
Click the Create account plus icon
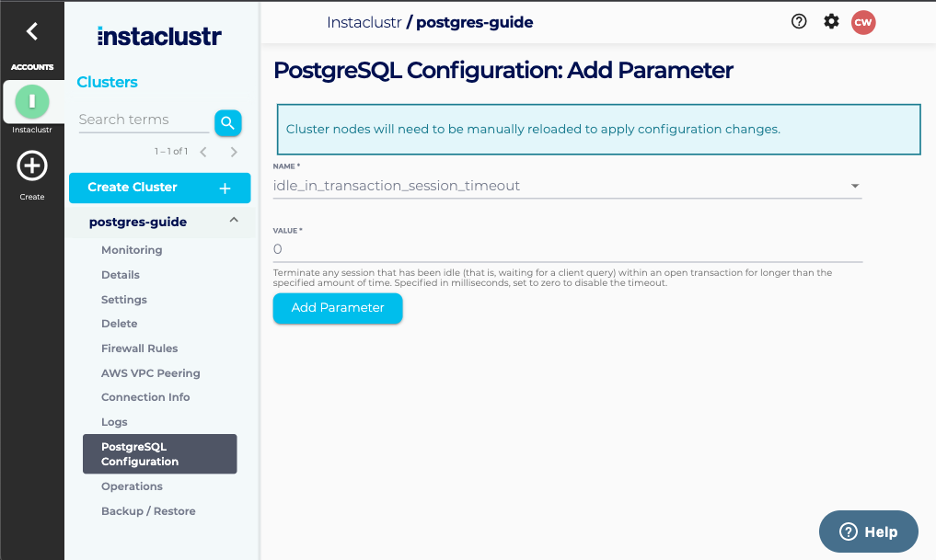pyautogui.click(x=32, y=166)
